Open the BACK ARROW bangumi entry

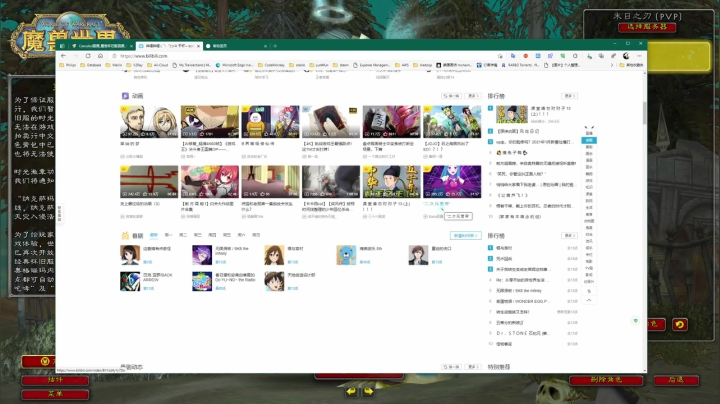pos(148,281)
